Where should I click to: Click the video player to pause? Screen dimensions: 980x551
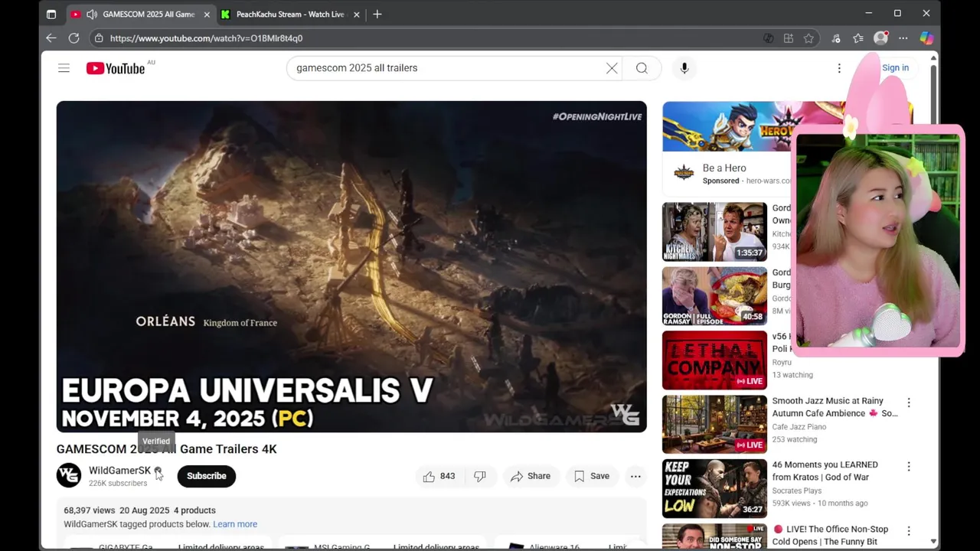(351, 266)
